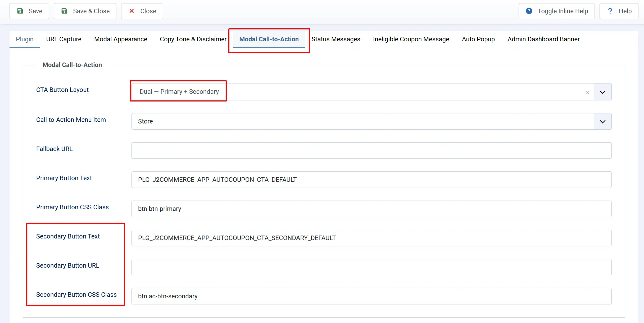Image resolution: width=644 pixels, height=323 pixels.
Task: Click the CTA Button Layout label
Action: point(62,90)
